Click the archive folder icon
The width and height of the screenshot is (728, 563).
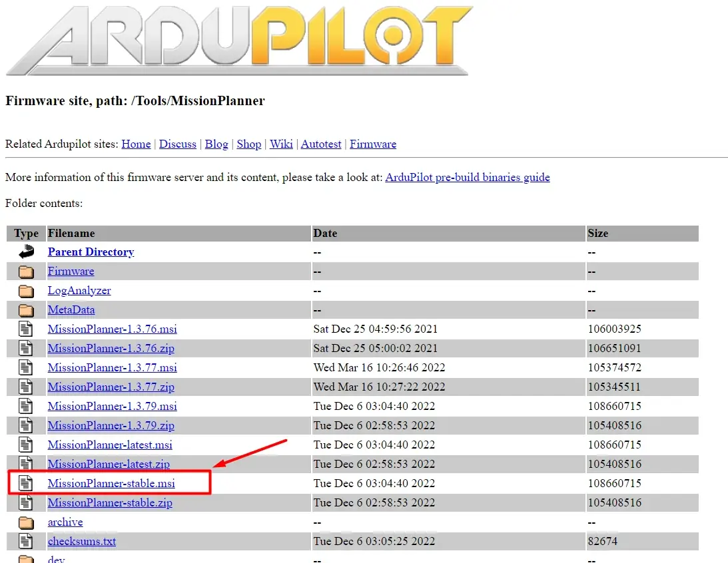26,522
